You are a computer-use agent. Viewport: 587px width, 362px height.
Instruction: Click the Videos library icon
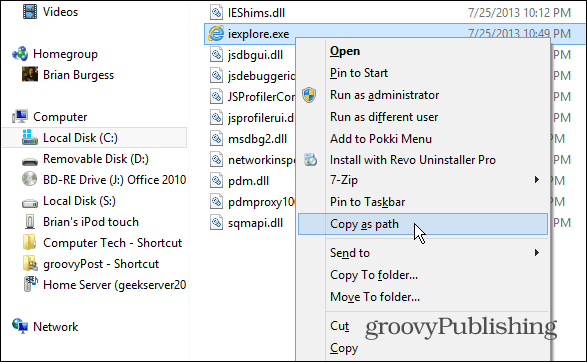[30, 12]
